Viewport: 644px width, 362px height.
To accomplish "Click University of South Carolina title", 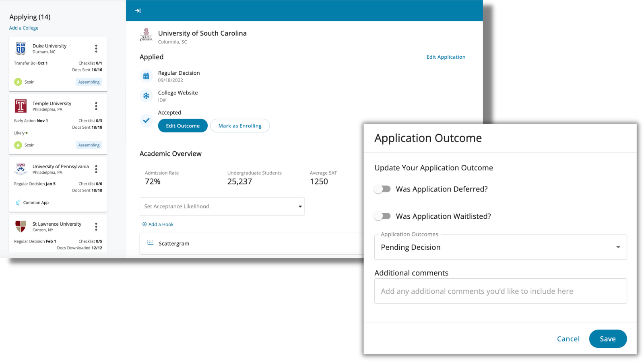I will click(202, 33).
